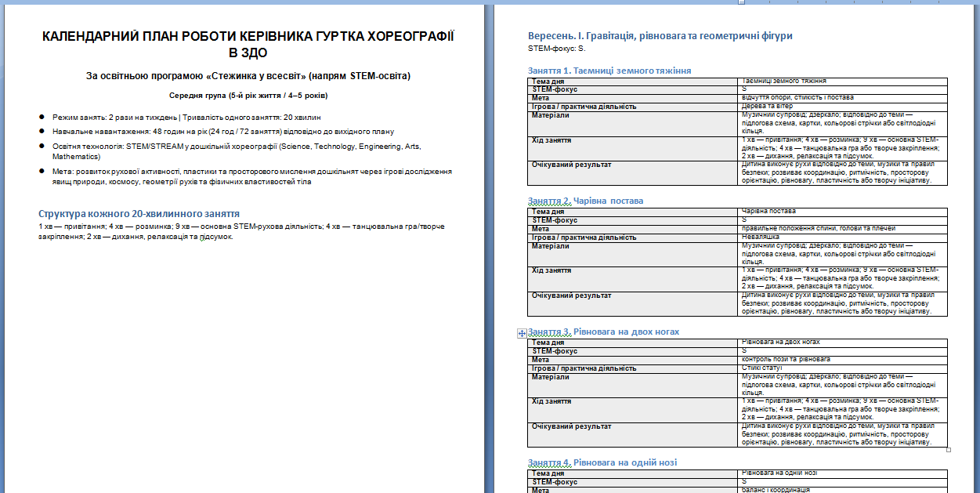The width and height of the screenshot is (980, 493).
Task: Click the "Матеріали" cell in the Заняття 1 table
Action: 634,123
